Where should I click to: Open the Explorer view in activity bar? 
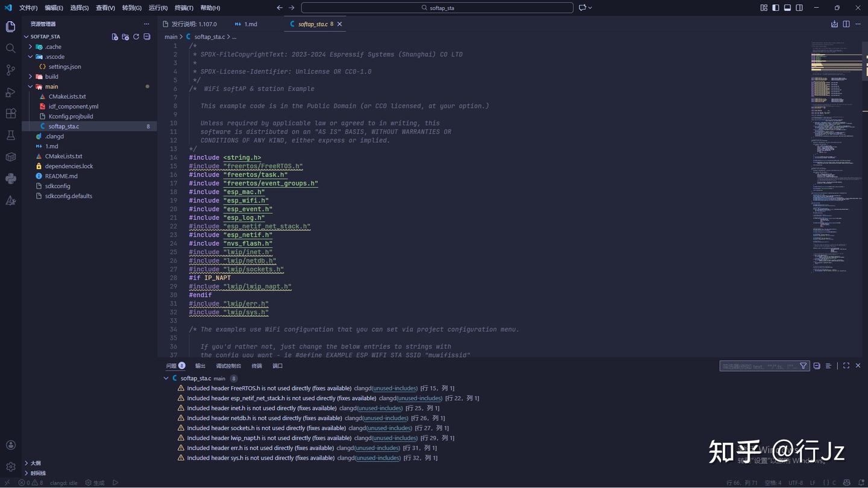point(10,27)
